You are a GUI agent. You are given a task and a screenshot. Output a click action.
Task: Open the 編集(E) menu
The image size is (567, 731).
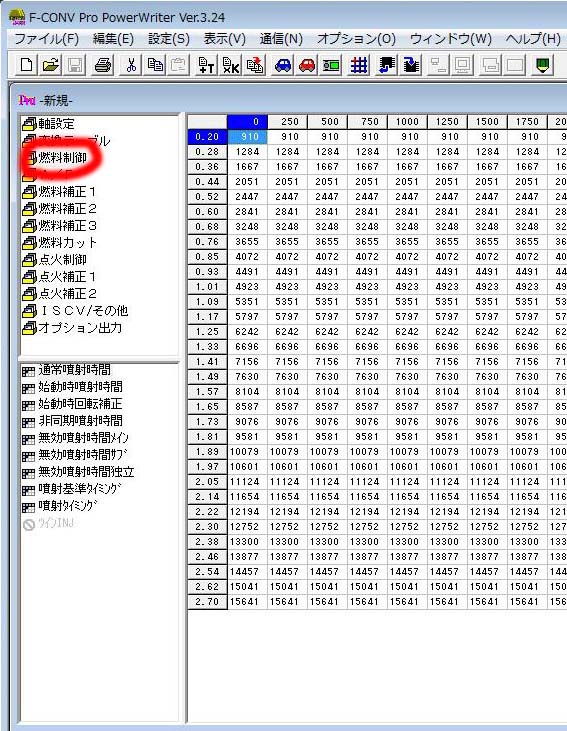(113, 39)
